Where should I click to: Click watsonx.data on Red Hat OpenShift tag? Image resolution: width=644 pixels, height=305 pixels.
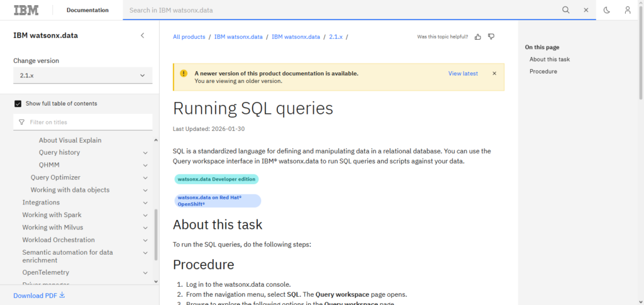coord(217,201)
